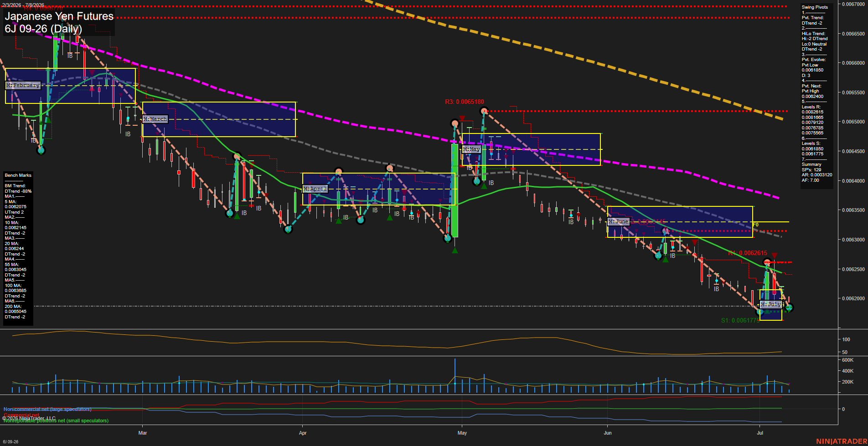The image size is (868, 446).
Task: Click the AF: 7.00 summary value
Action: click(811, 180)
